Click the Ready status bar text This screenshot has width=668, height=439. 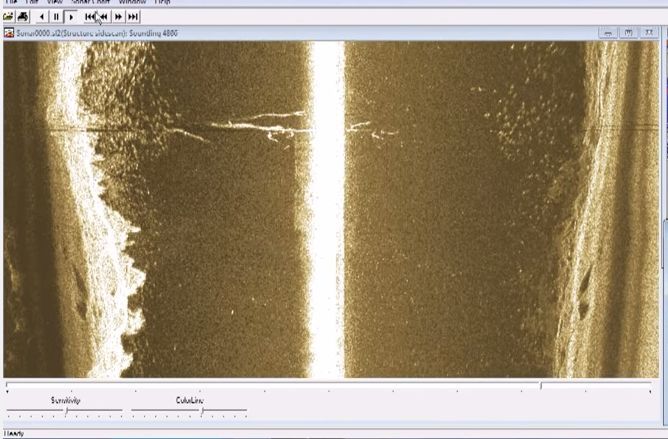click(14, 433)
